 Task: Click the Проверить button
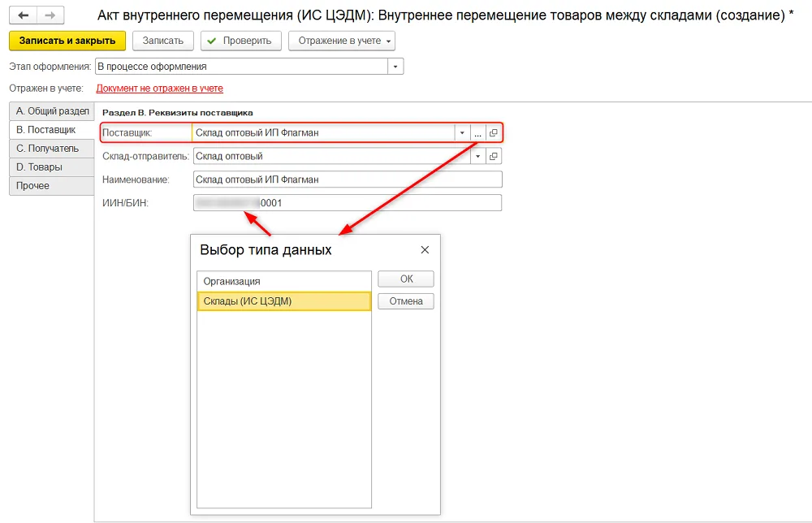coord(241,41)
